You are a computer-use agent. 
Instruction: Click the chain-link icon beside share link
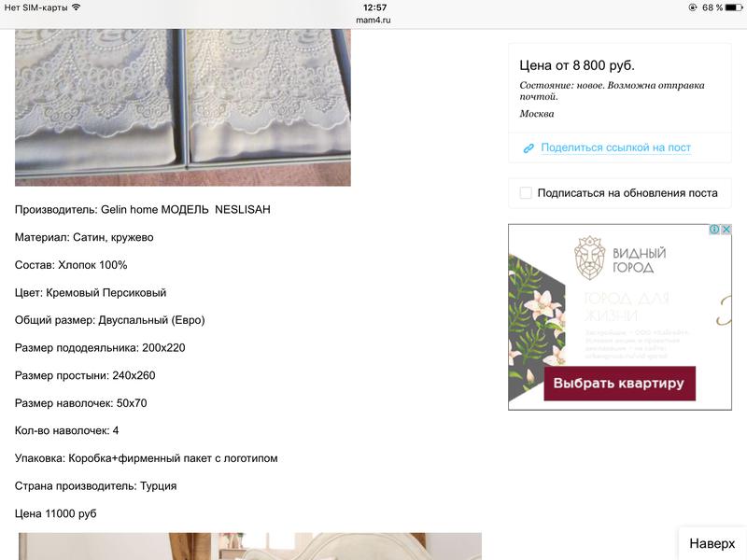tap(529, 148)
